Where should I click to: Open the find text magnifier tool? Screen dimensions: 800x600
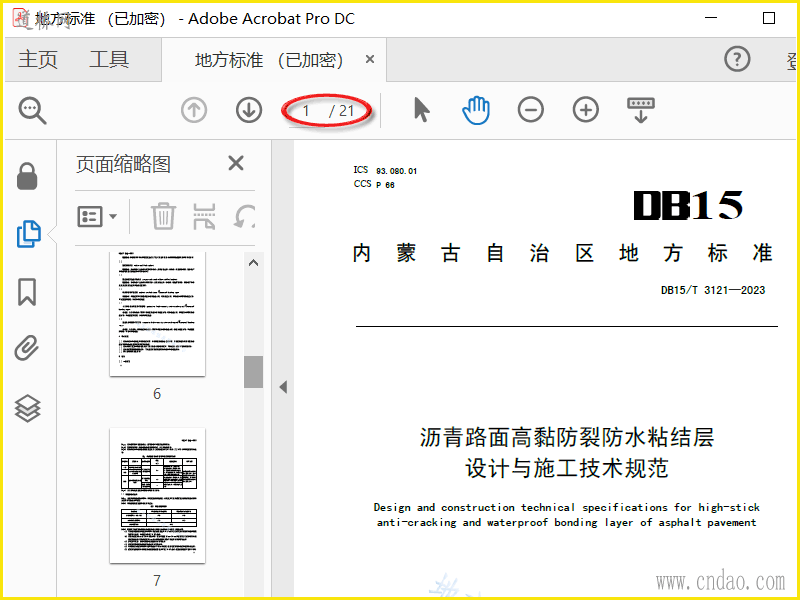point(33,110)
